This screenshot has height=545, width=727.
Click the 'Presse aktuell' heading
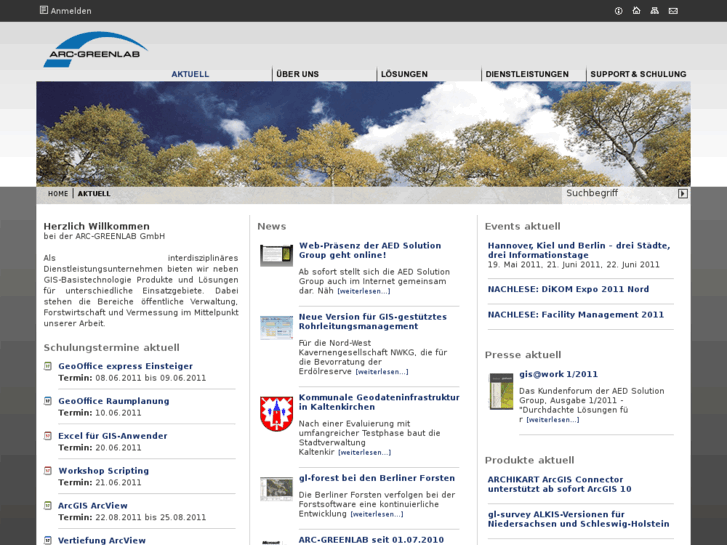click(x=523, y=355)
